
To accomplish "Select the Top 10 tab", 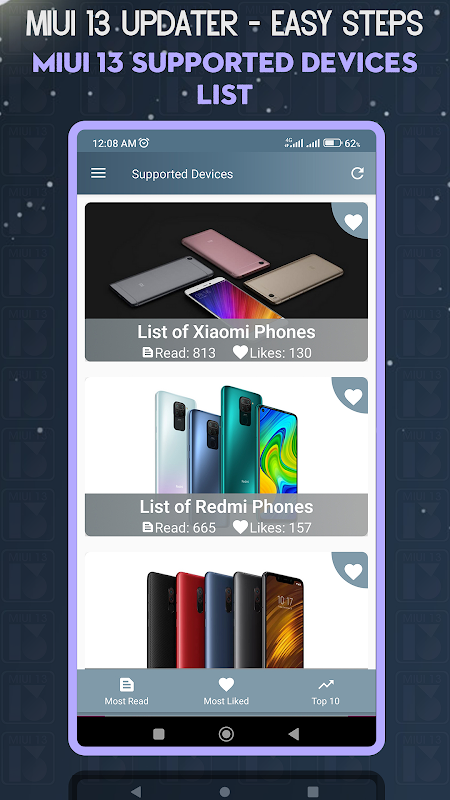I will (x=326, y=691).
